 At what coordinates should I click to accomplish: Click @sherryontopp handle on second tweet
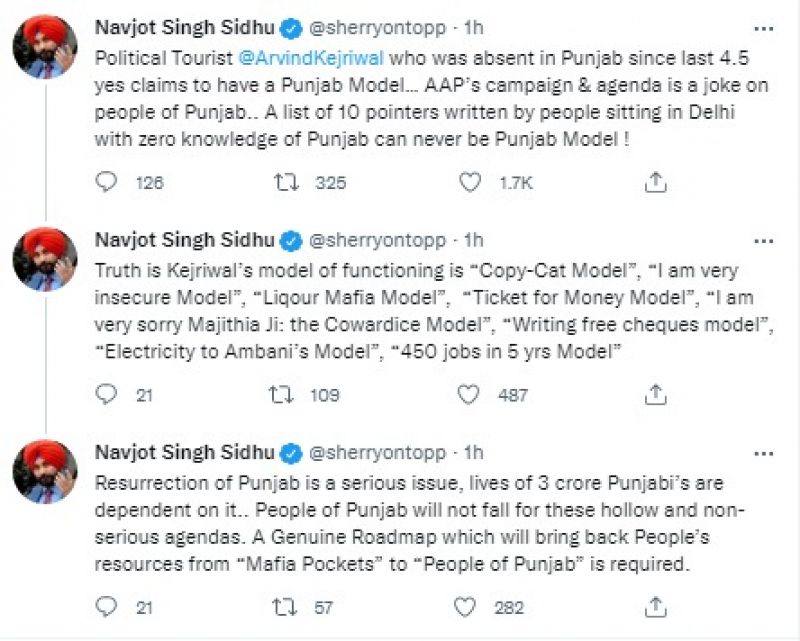[x=375, y=239]
